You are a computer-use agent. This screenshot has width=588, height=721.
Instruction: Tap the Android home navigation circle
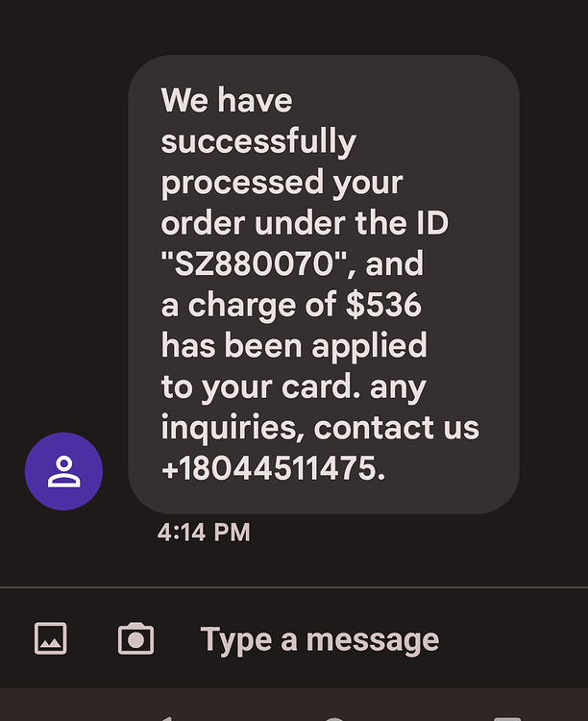334,718
